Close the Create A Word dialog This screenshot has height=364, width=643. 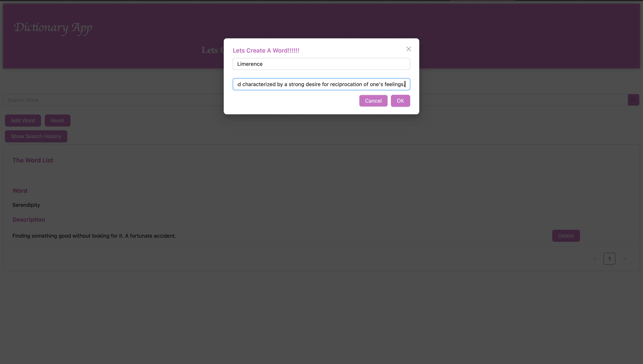pos(409,49)
